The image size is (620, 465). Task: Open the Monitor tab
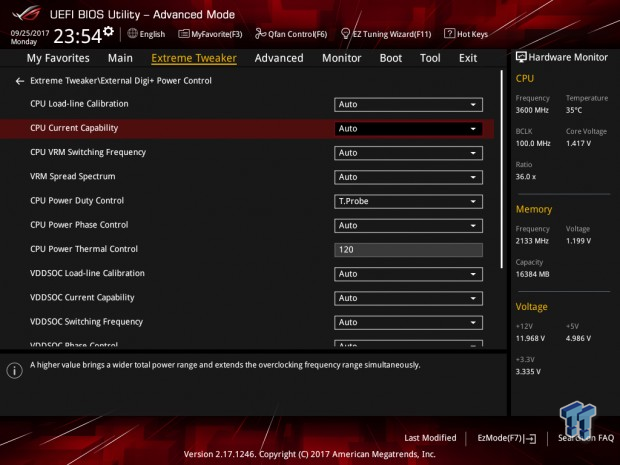click(342, 58)
